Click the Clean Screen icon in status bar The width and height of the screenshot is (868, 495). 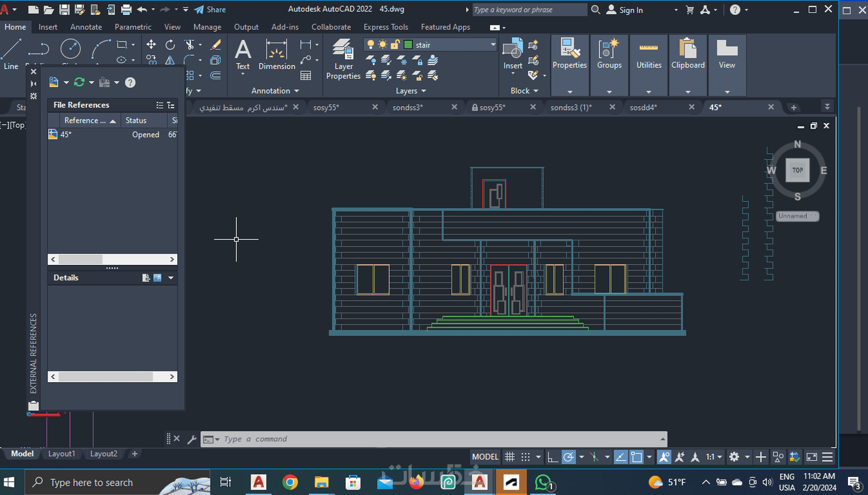(812, 457)
